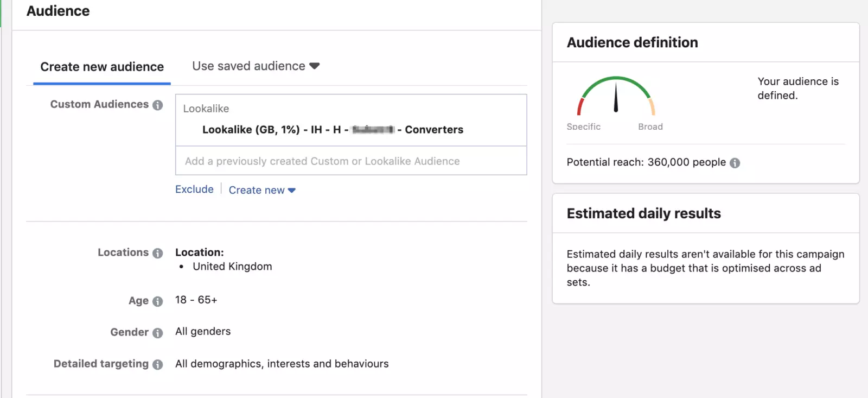Click the Age info icon
The height and width of the screenshot is (398, 868).
[158, 302]
